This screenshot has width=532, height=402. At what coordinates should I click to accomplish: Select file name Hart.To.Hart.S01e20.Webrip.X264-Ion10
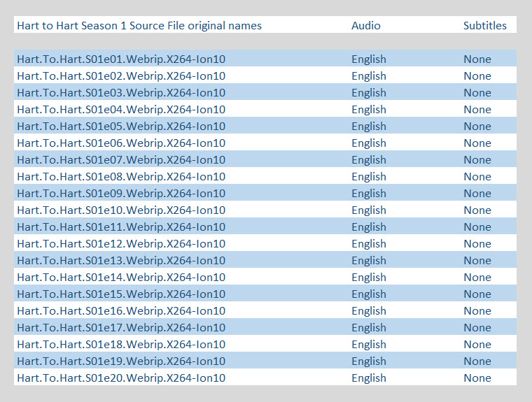pyautogui.click(x=121, y=378)
